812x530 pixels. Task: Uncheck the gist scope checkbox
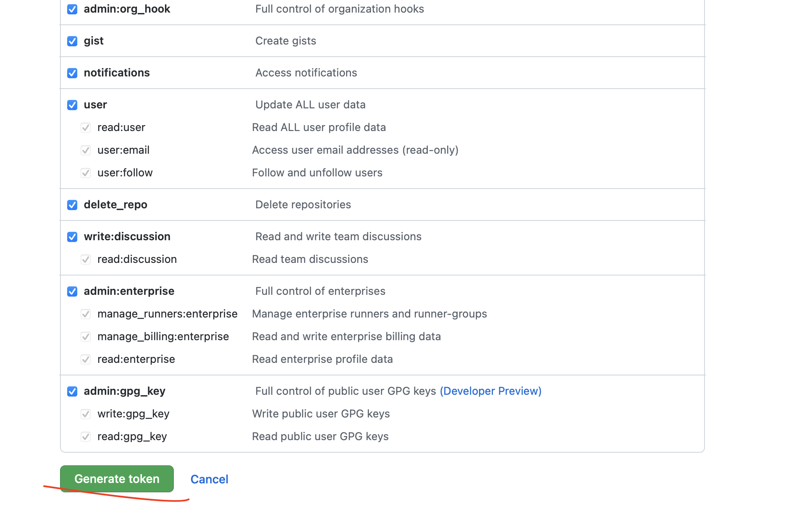tap(72, 41)
